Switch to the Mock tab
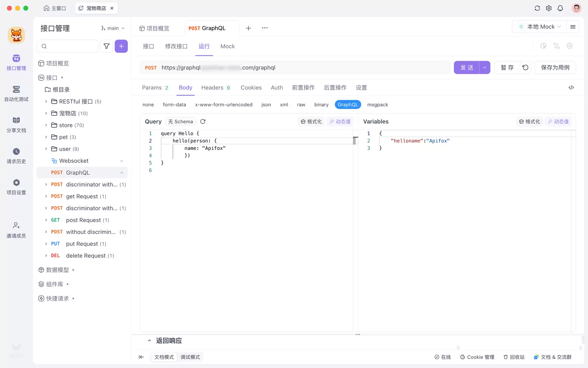The image size is (588, 368). [x=228, y=47]
